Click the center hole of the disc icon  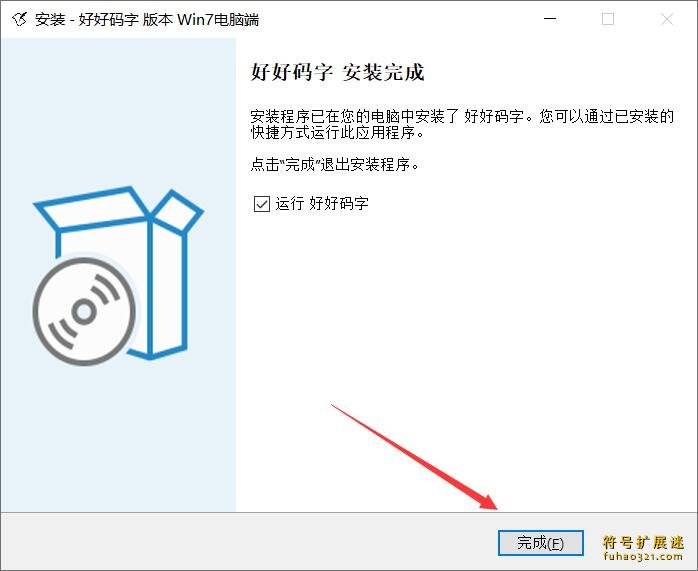pos(84,312)
